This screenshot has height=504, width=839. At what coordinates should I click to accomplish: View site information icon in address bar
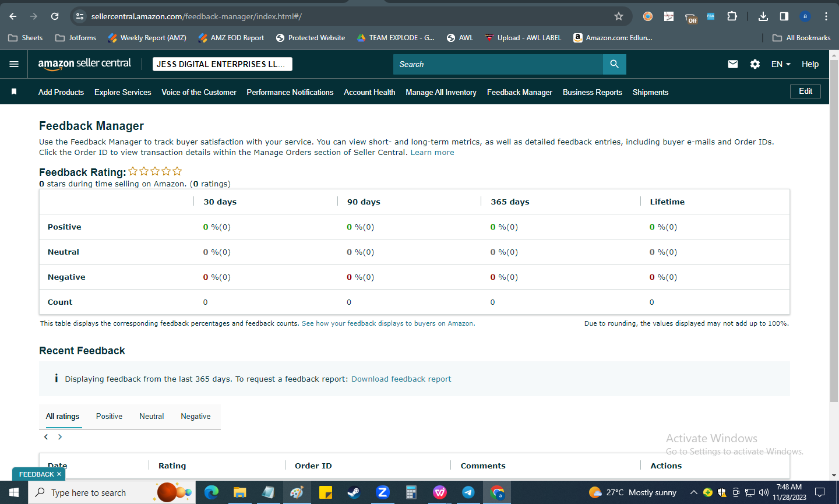[80, 16]
